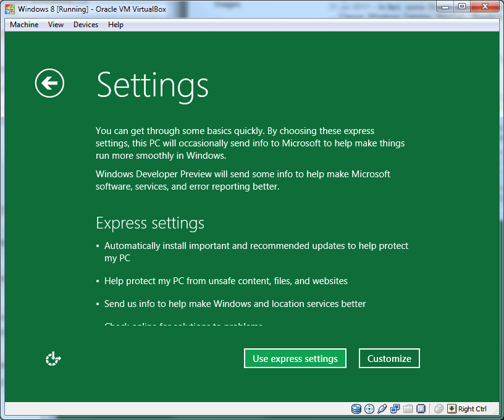This screenshot has width=504, height=420.
Task: Open the View menu
Action: click(x=56, y=25)
